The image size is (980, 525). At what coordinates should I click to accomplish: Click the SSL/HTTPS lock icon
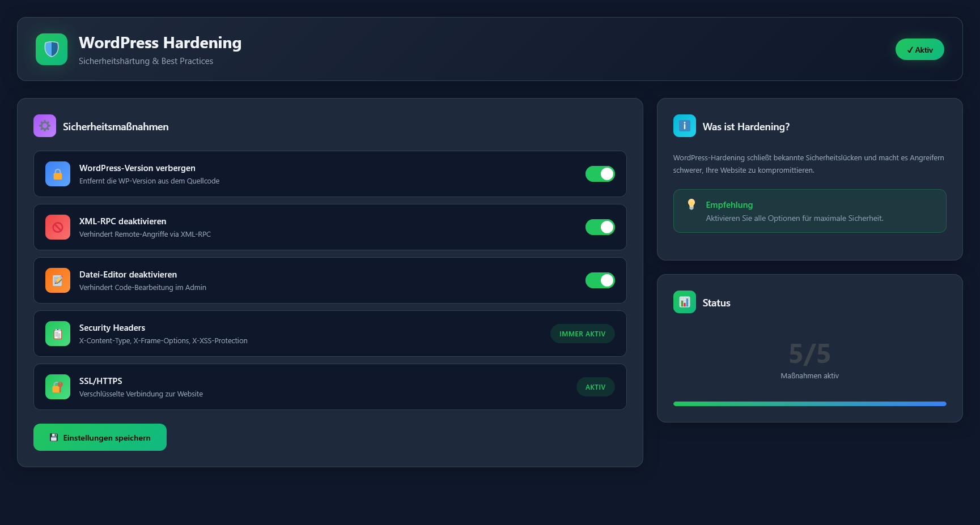[58, 387]
